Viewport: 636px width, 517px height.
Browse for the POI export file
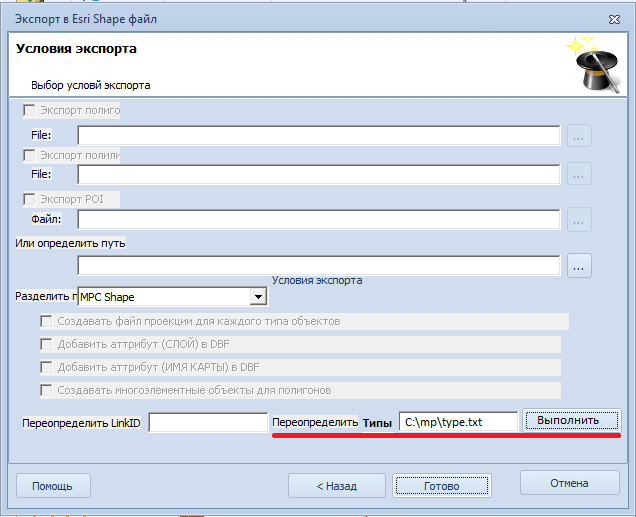pyautogui.click(x=579, y=219)
